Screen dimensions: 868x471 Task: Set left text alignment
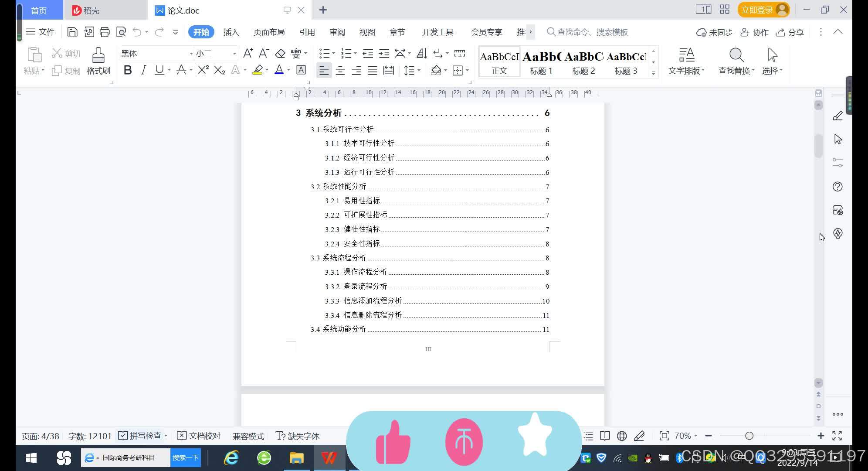tap(324, 70)
